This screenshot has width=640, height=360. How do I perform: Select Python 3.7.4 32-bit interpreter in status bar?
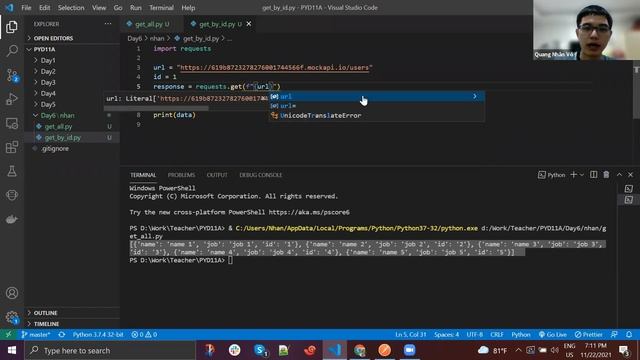[x=98, y=334]
